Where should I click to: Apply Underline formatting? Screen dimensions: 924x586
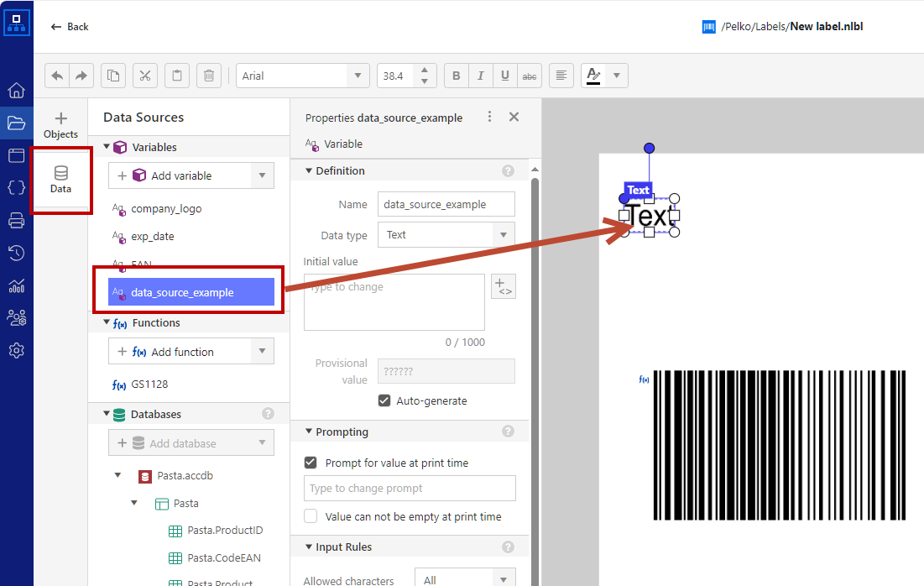pyautogui.click(x=504, y=76)
